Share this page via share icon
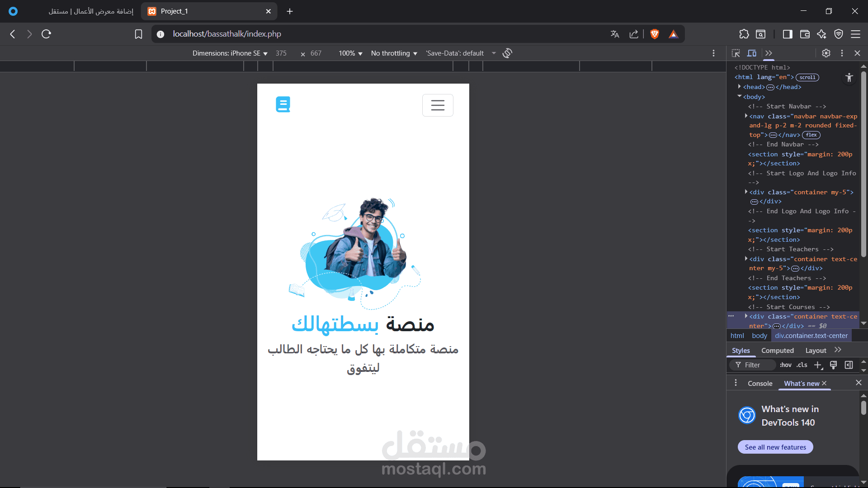 click(634, 34)
